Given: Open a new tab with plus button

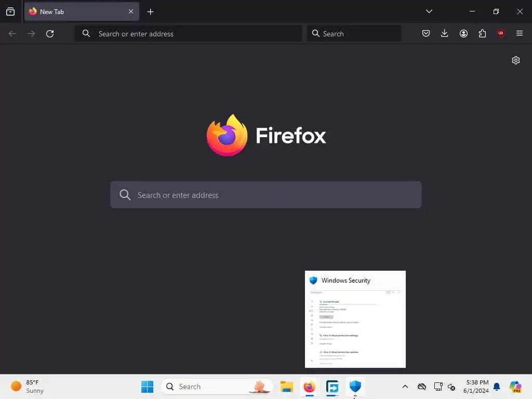Looking at the screenshot, I should point(150,12).
